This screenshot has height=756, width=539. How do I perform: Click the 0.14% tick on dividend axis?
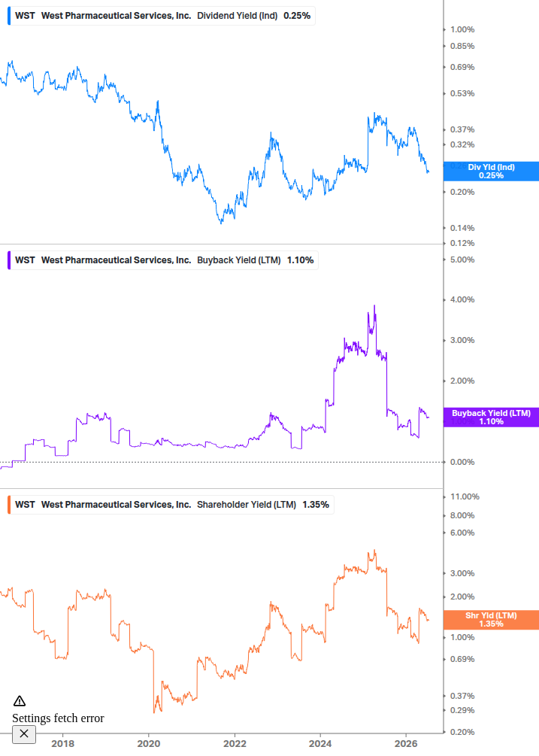pos(462,228)
